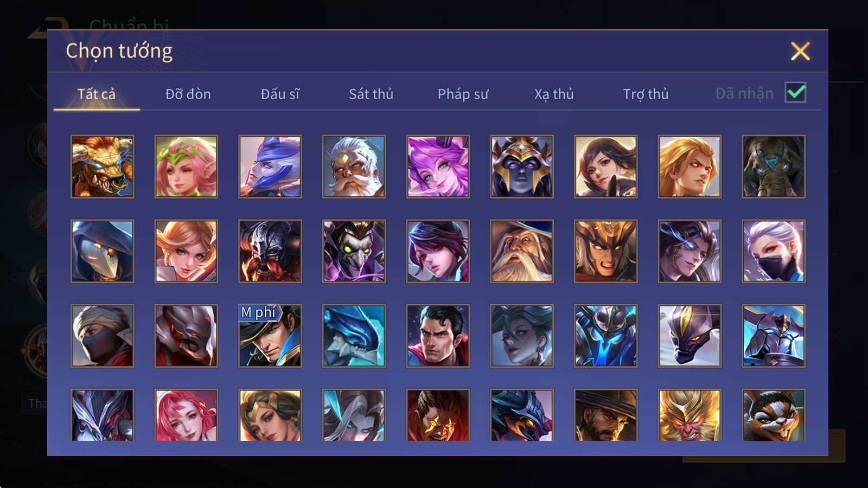Choose the plague doctor hooded hero
This screenshot has height=488, width=868.
(102, 251)
